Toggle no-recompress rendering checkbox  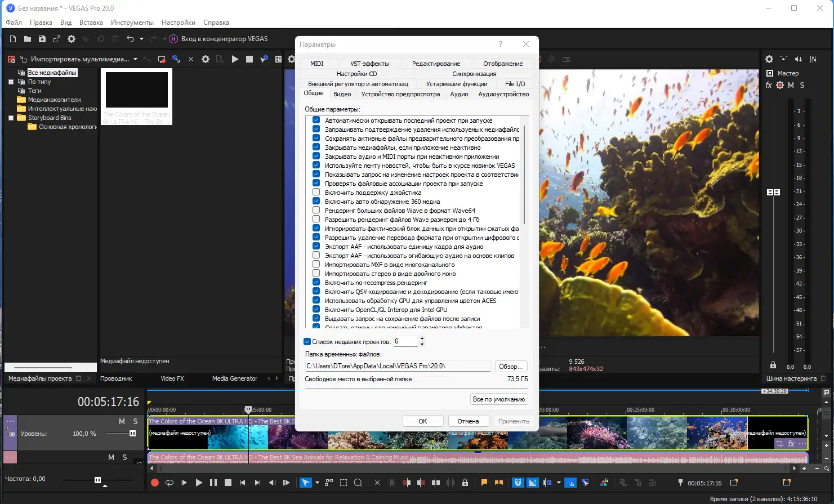pyautogui.click(x=316, y=283)
